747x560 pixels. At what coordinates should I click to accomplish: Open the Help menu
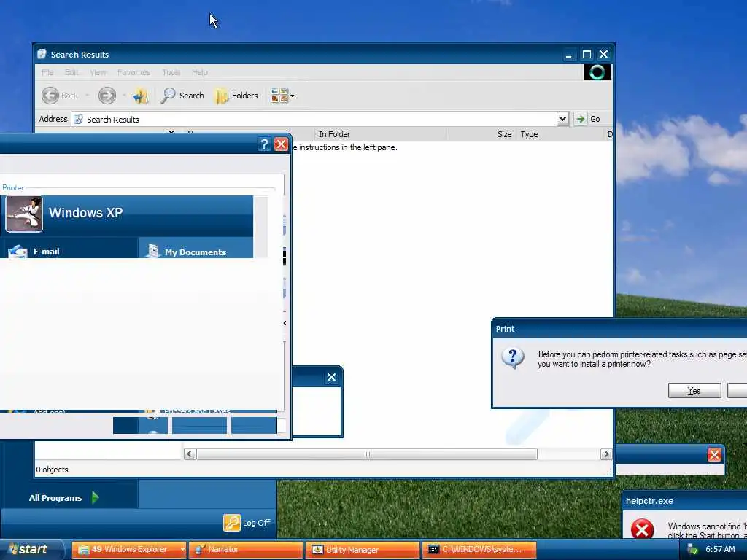point(200,72)
